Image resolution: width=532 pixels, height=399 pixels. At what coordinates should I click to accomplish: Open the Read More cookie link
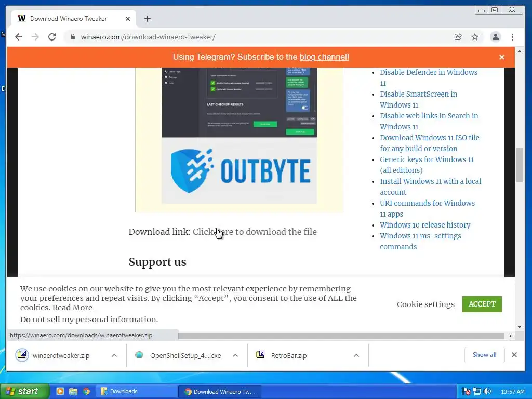point(72,308)
